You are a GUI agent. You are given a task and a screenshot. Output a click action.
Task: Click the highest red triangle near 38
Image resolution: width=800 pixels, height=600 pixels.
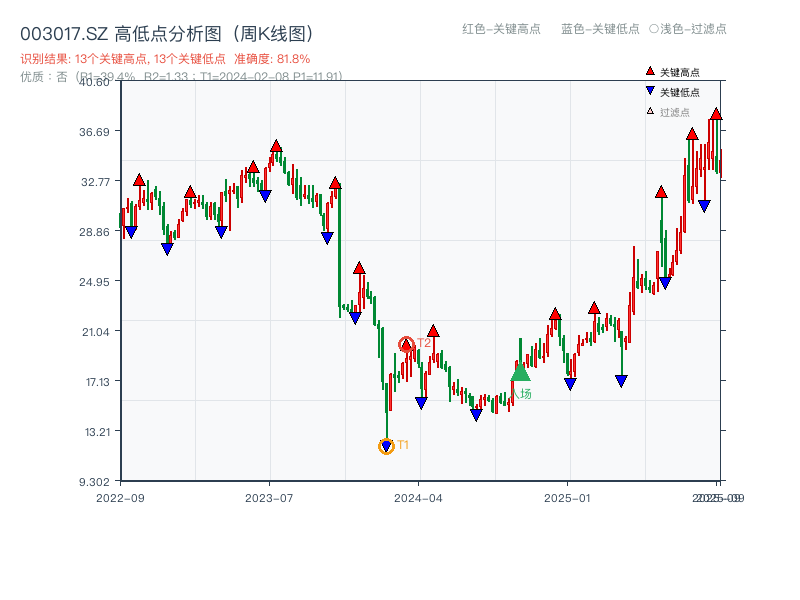tap(716, 114)
